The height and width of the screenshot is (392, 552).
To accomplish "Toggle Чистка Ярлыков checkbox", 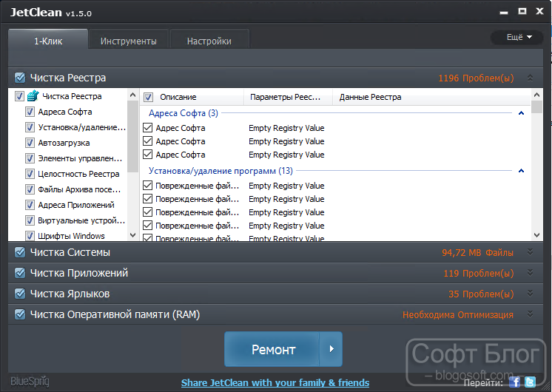I will 20,294.
